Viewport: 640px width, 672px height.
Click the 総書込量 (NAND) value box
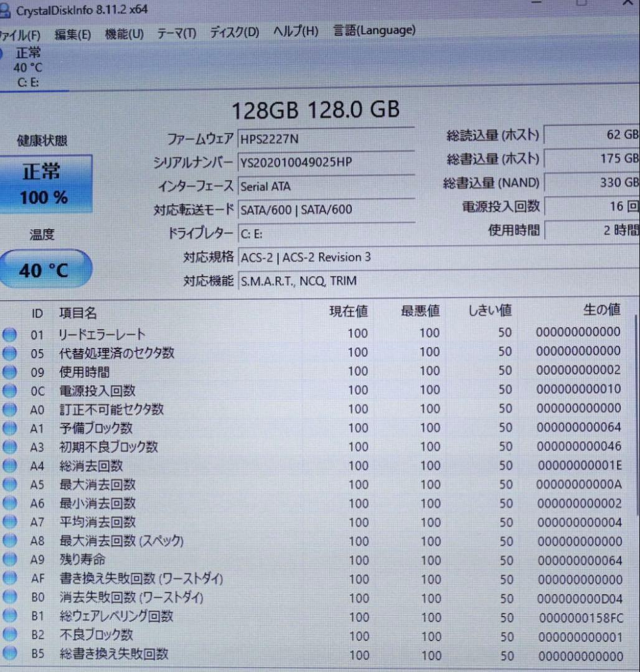coord(591,182)
